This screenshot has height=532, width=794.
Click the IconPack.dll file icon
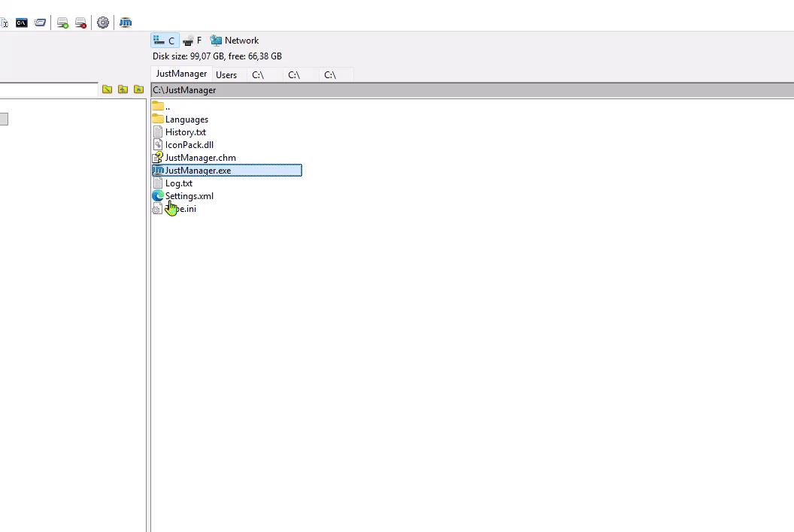[x=157, y=145]
